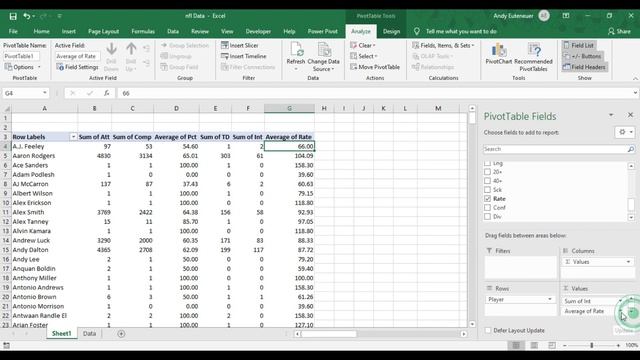The height and width of the screenshot is (360, 640).
Task: Switch to Page Break Preview view
Action: 552,345
